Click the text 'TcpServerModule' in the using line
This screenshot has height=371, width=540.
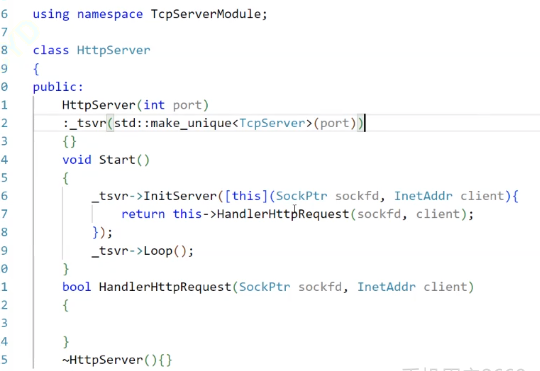(206, 14)
